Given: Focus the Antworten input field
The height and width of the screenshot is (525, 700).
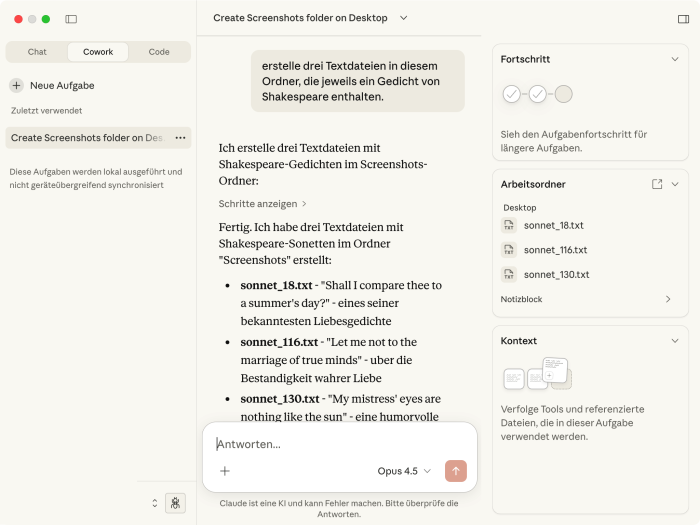Looking at the screenshot, I should pyautogui.click(x=339, y=444).
